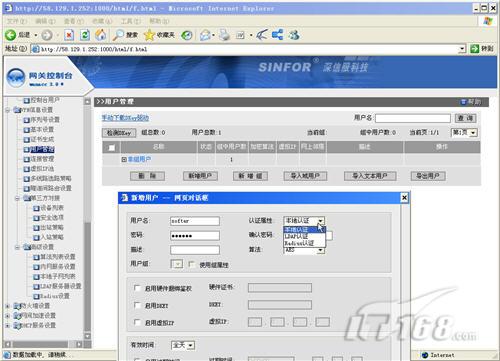The height and width of the screenshot is (361, 500).
Task: Click the Edit page icon in the toolbar
Action: [x=240, y=35]
